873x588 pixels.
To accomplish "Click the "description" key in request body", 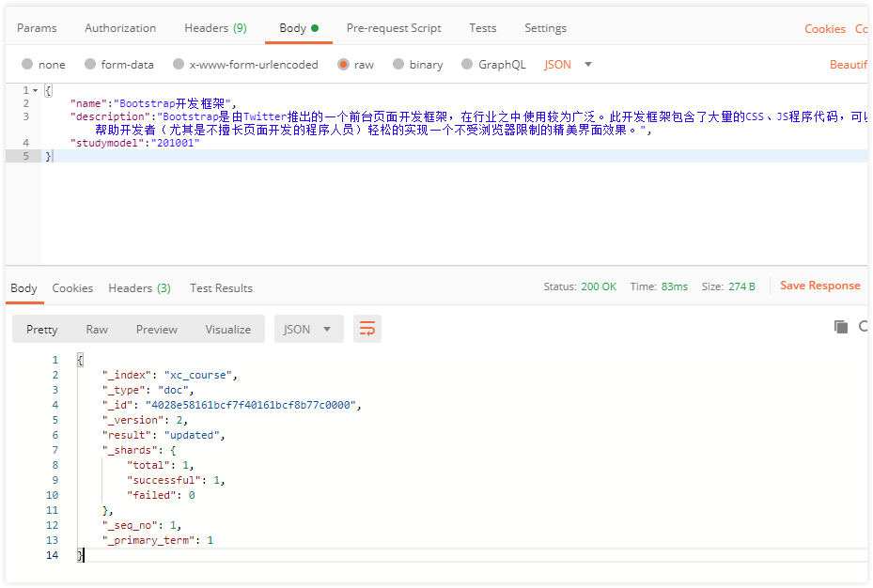I will (110, 116).
